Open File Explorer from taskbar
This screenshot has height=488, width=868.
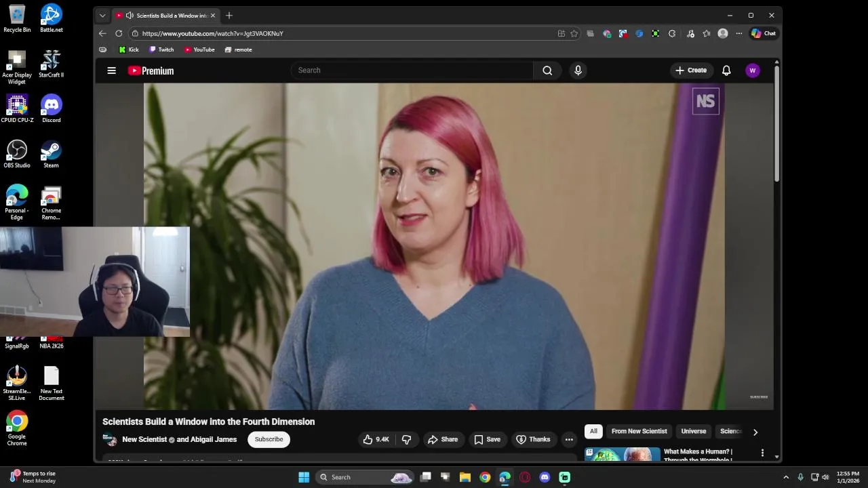465,477
